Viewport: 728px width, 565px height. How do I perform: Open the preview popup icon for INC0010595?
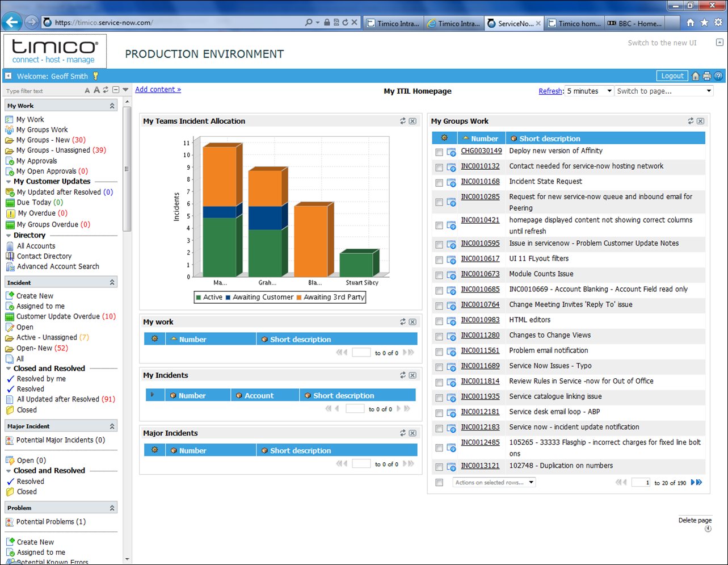coord(451,245)
